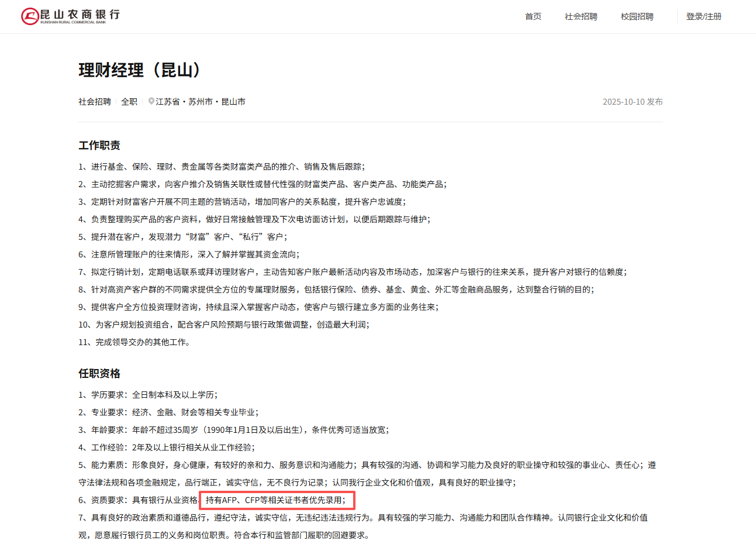Screen dimensions: 756x544
Task: Open the 校园招聘 navigation item
Action: click(x=637, y=16)
